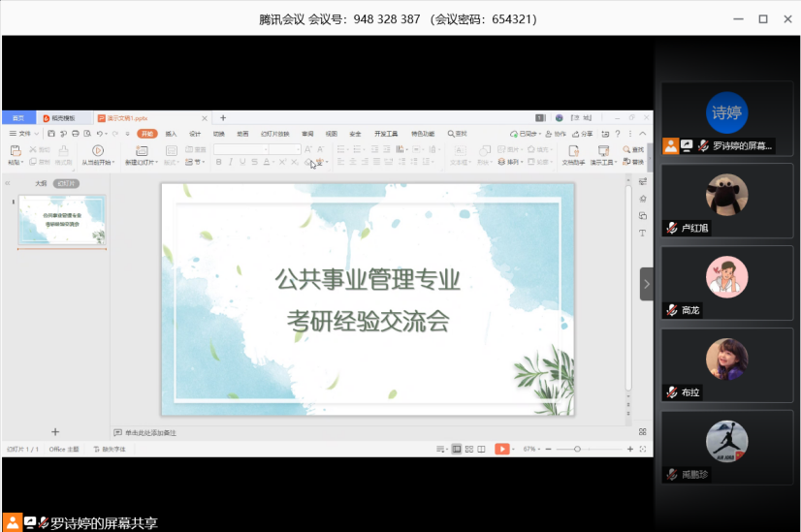801x532 pixels.
Task: Toggle Underline formatting
Action: 242,162
